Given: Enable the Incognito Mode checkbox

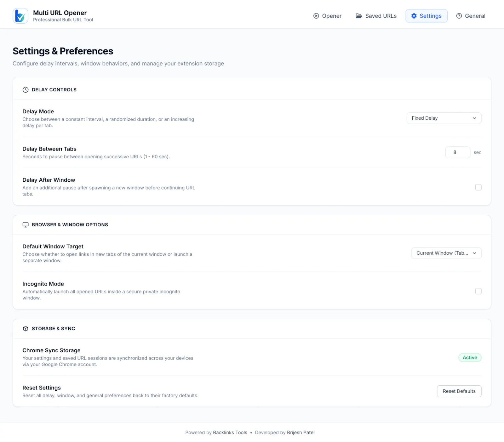Looking at the screenshot, I should (478, 291).
